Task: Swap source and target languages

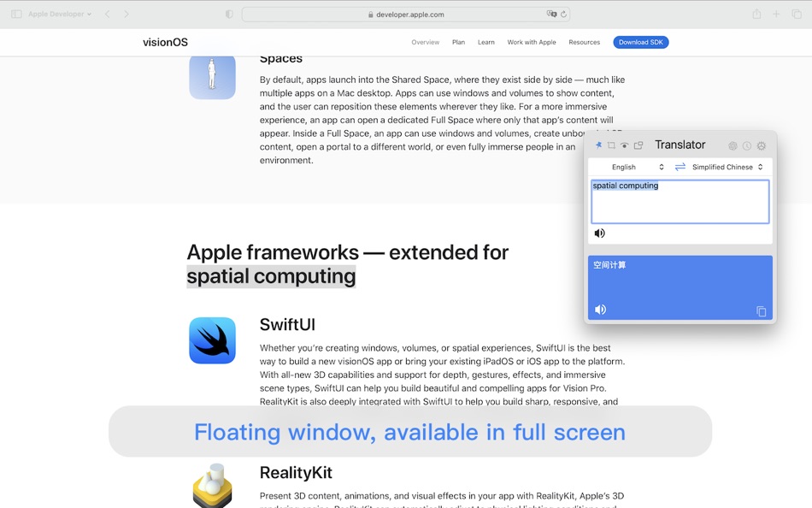Action: point(680,167)
